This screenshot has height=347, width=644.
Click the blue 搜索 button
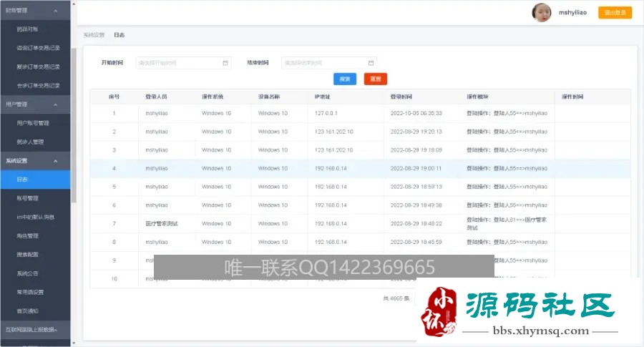coord(345,79)
